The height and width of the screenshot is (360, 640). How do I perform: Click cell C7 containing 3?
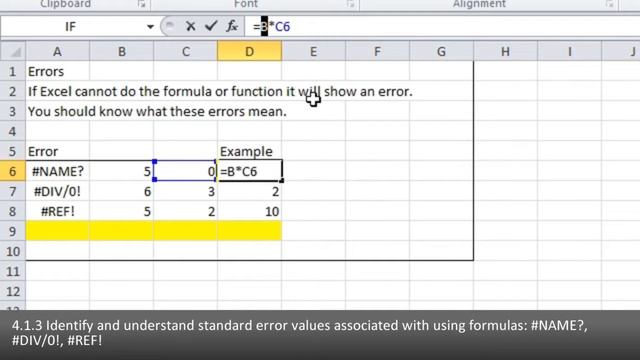coord(186,191)
